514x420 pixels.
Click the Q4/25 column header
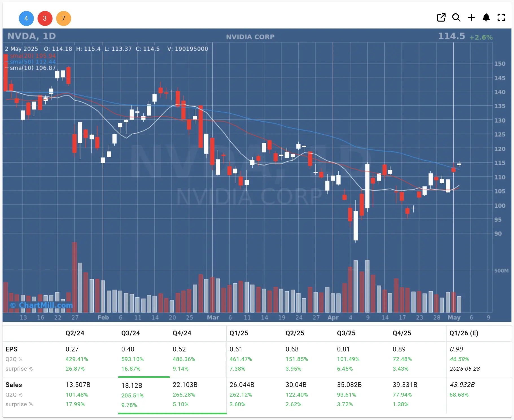point(402,333)
